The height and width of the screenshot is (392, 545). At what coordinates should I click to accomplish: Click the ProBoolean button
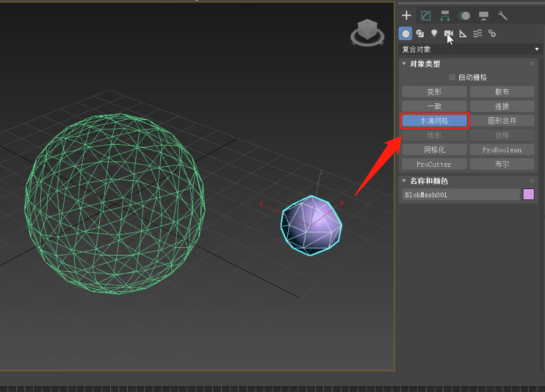click(x=502, y=150)
